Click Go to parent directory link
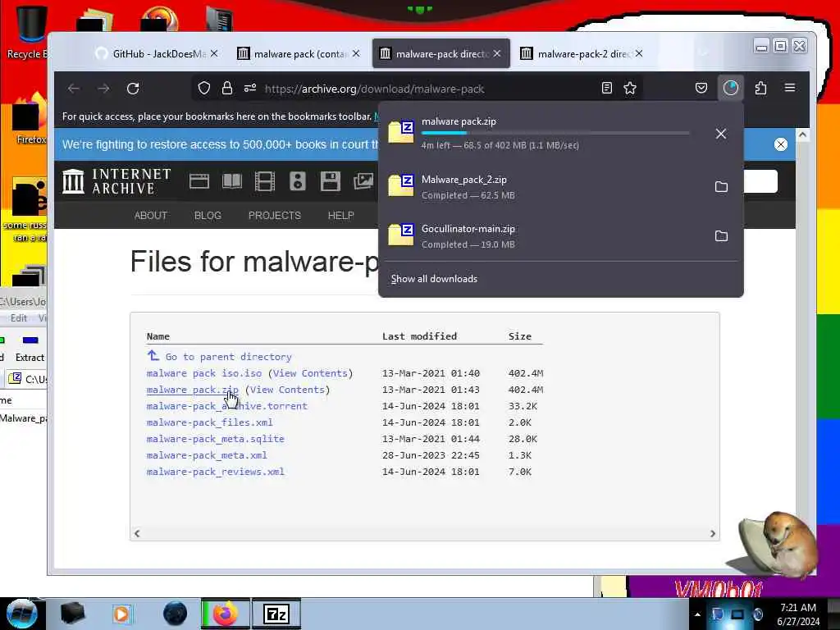 [228, 357]
